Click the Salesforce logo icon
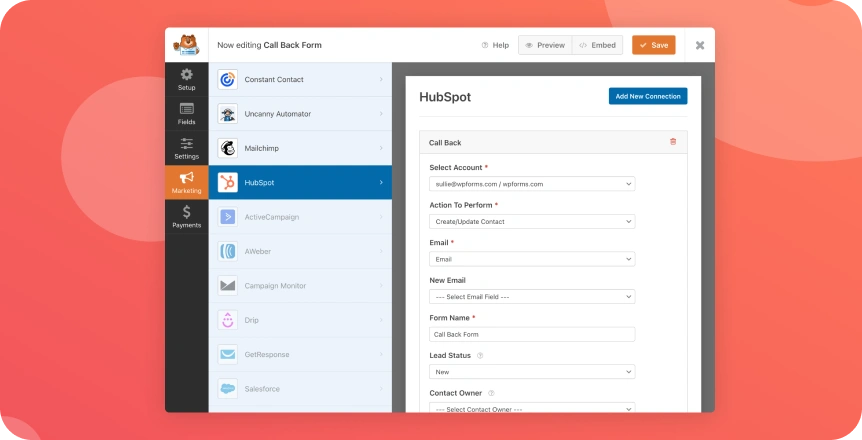 click(228, 389)
